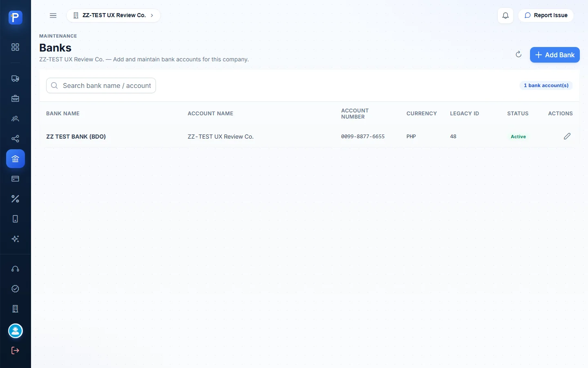Screen dimensions: 588x368
Task: Open the office building sidebar icon
Action: (x=15, y=309)
